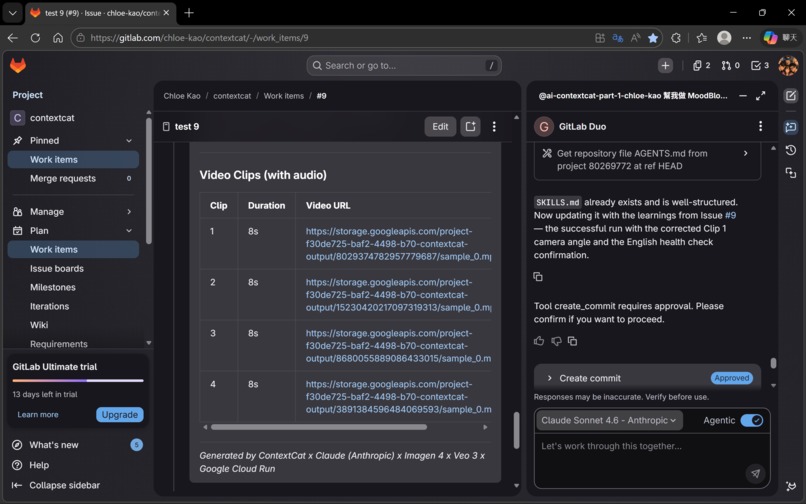The image size is (806, 504).
Task: Send the Duo chat message
Action: point(755,473)
